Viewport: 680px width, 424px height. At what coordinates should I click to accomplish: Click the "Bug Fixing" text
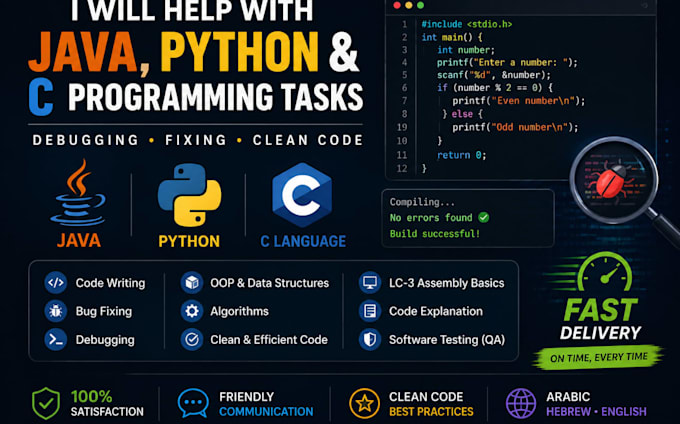pyautogui.click(x=104, y=311)
